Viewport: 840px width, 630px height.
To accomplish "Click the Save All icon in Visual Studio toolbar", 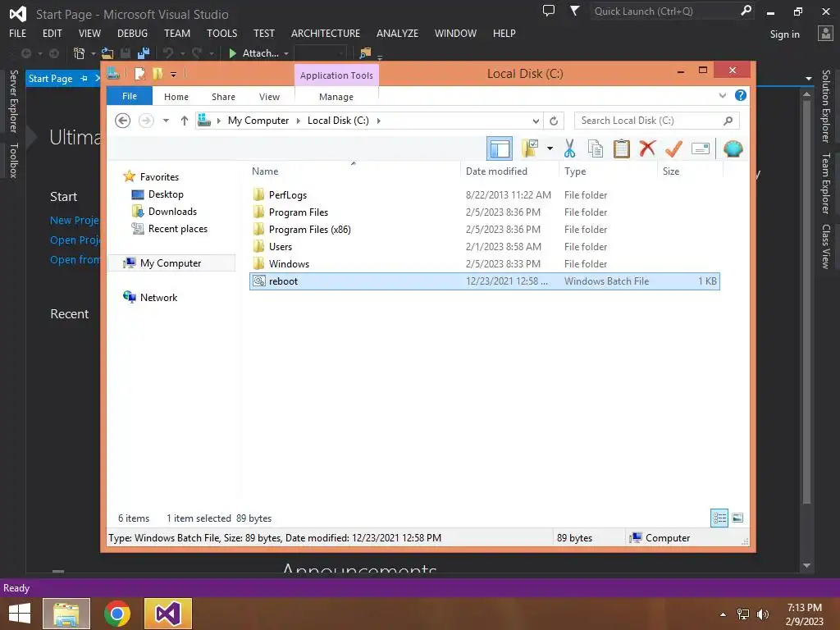I will pyautogui.click(x=143, y=53).
